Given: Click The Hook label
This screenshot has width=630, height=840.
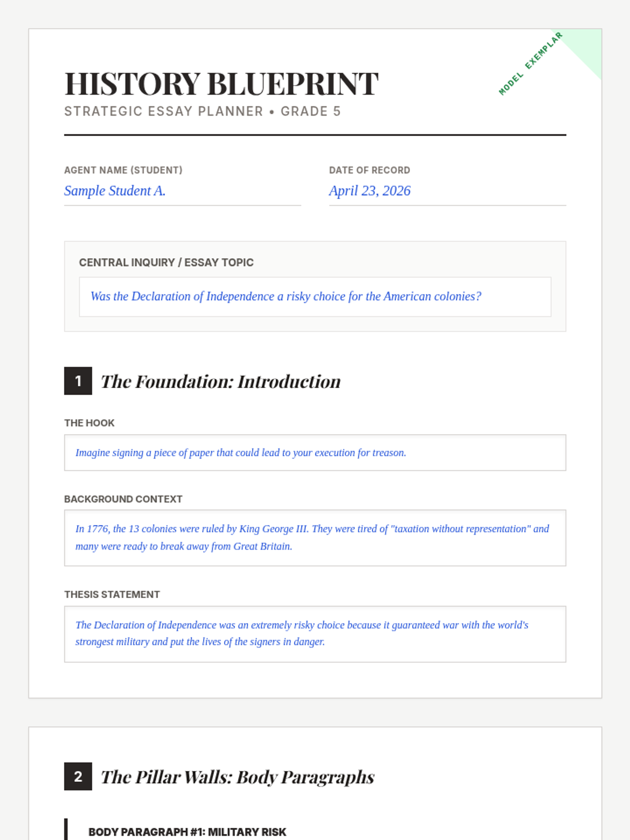Looking at the screenshot, I should [89, 423].
